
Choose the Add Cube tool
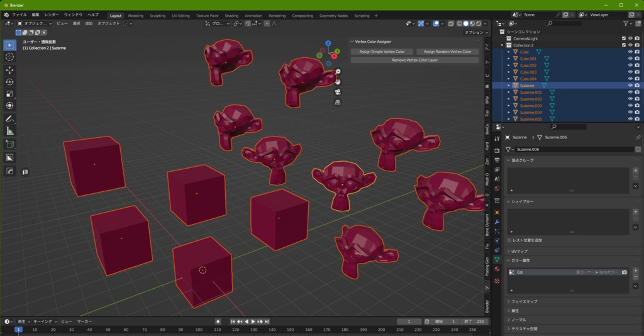10,144
